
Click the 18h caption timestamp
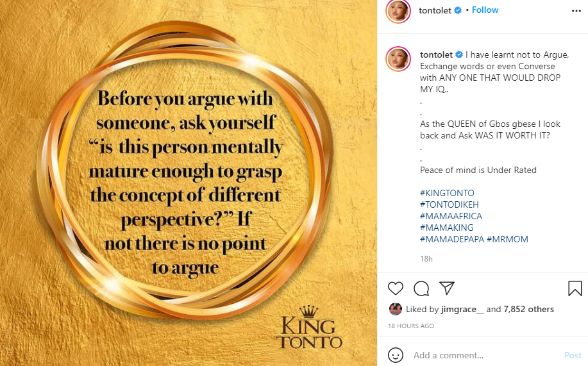(426, 259)
